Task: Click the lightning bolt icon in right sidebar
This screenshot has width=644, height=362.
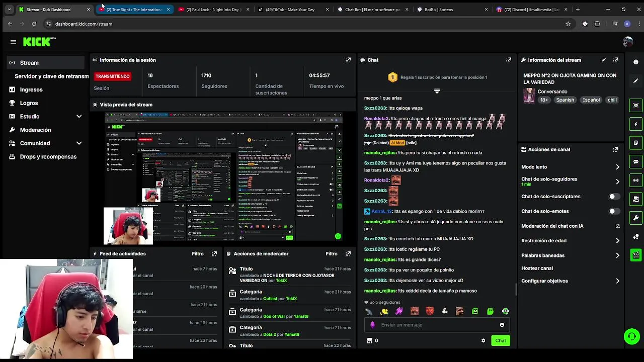Action: point(636,124)
